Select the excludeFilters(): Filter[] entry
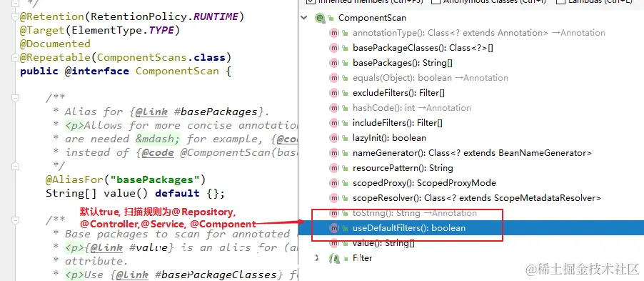 [x=398, y=93]
